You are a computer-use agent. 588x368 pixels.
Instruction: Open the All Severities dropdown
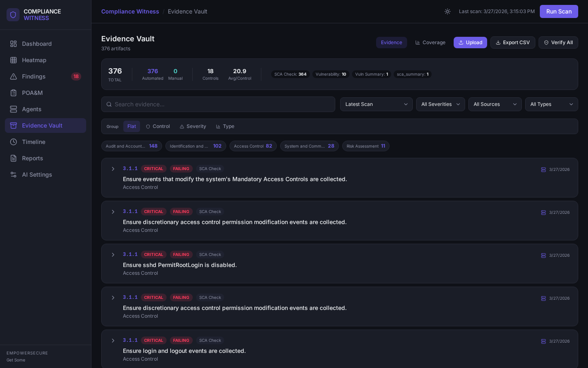point(440,104)
